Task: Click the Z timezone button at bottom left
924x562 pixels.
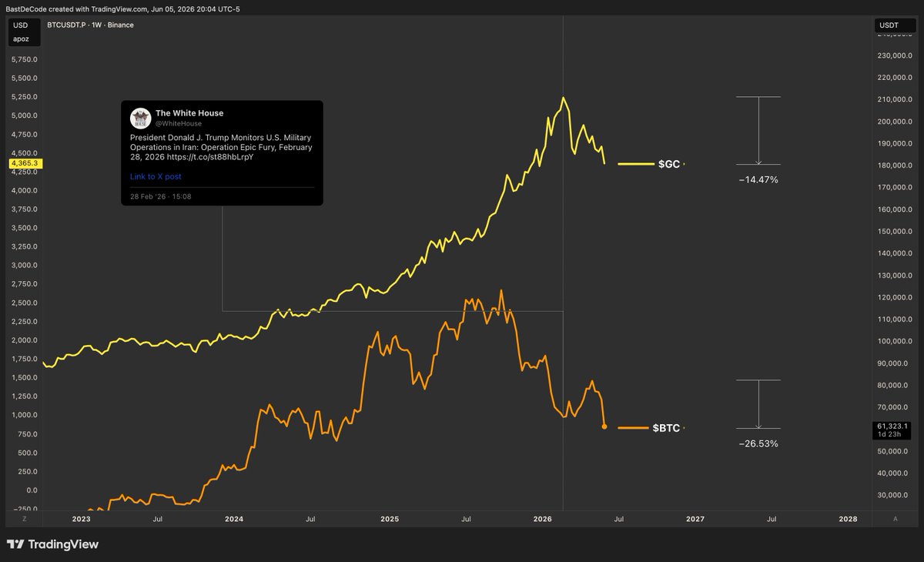Action: 24,519
